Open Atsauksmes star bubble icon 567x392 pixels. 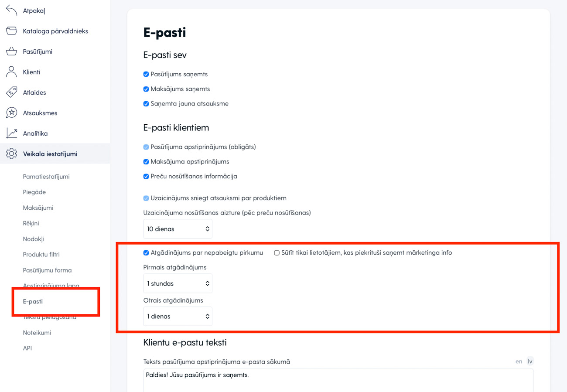tap(12, 113)
